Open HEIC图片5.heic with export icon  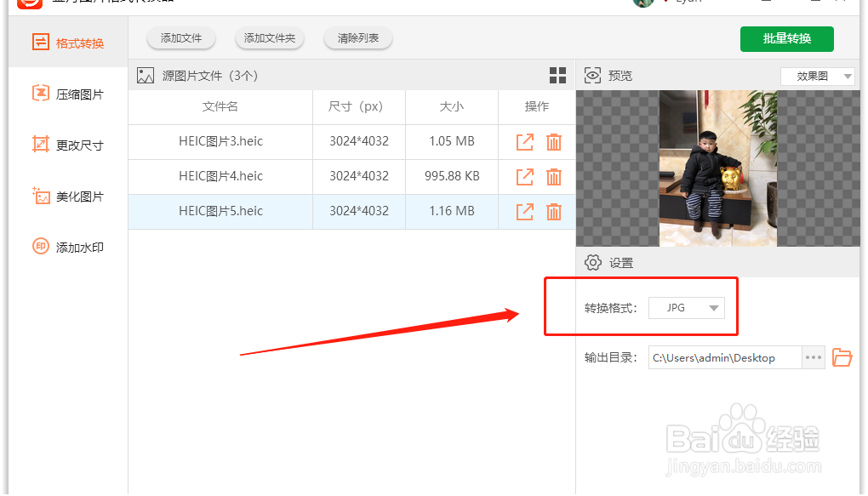tap(524, 212)
